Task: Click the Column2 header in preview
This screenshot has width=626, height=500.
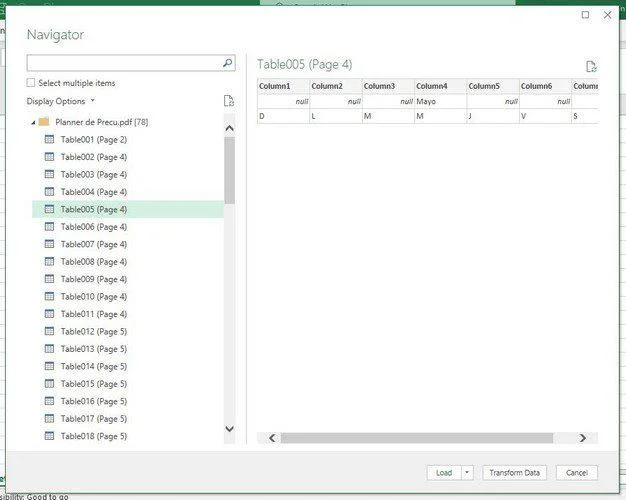Action: tap(336, 86)
